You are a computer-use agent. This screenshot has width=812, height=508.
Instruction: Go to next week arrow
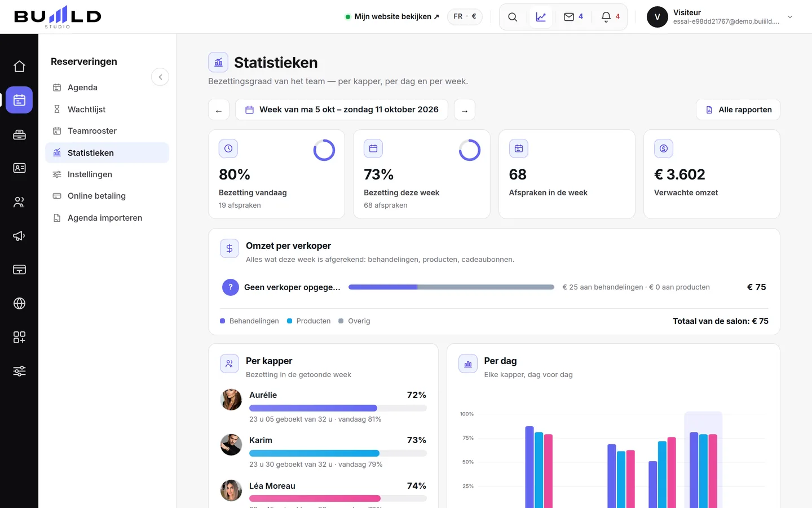(465, 110)
